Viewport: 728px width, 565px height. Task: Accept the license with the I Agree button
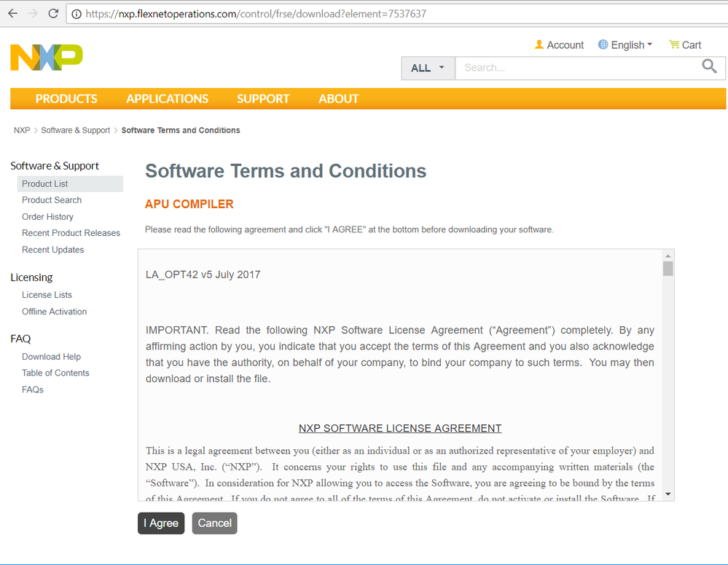pyautogui.click(x=160, y=523)
